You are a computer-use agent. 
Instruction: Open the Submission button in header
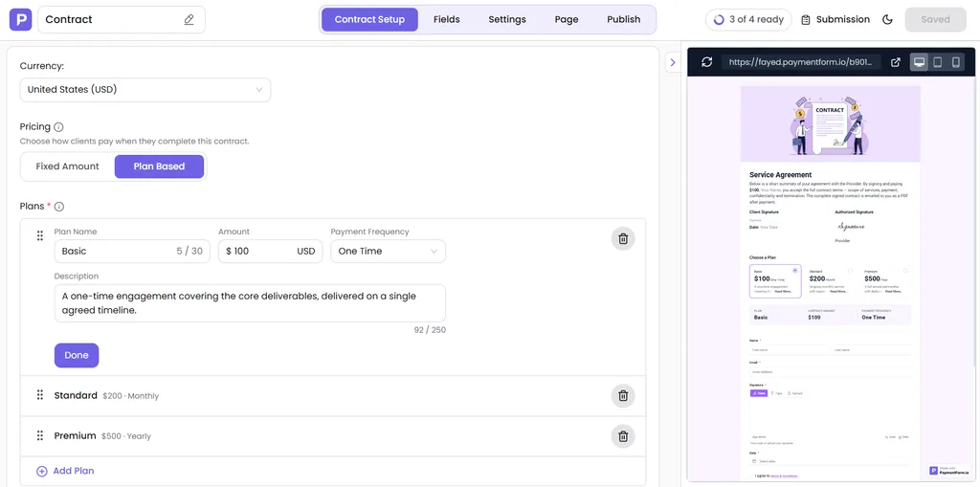coord(835,20)
